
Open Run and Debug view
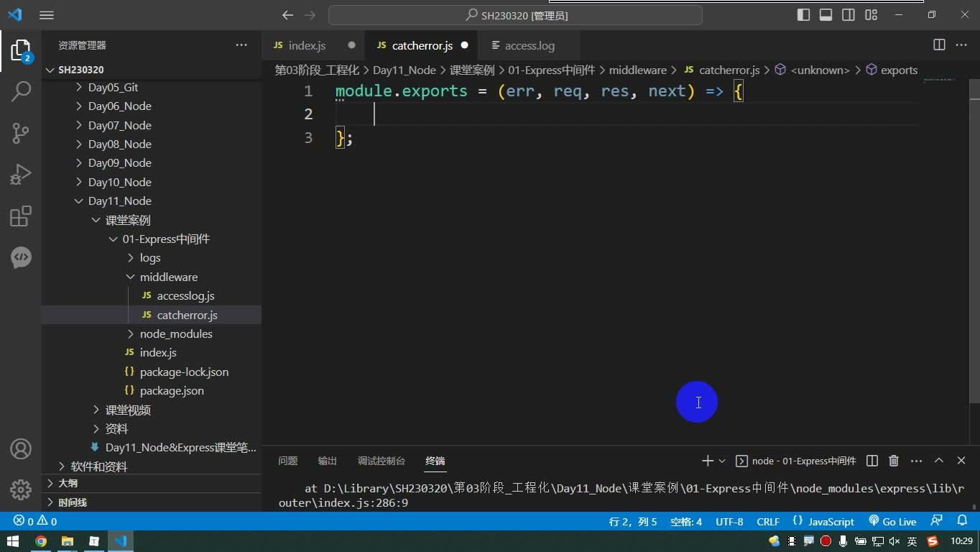[21, 174]
